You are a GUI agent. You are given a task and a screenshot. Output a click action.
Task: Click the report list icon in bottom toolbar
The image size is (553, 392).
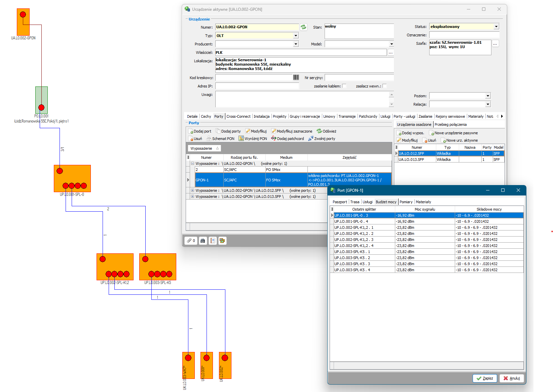point(213,241)
